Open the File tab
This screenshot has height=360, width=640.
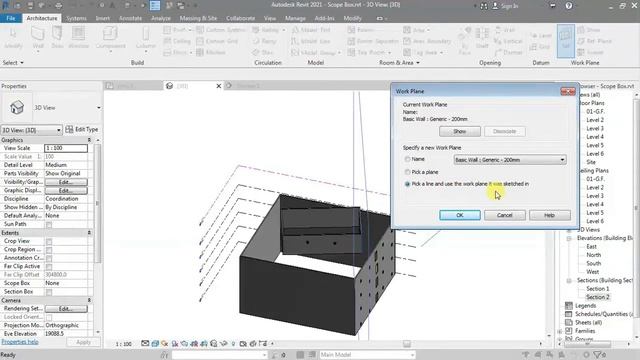(11, 18)
